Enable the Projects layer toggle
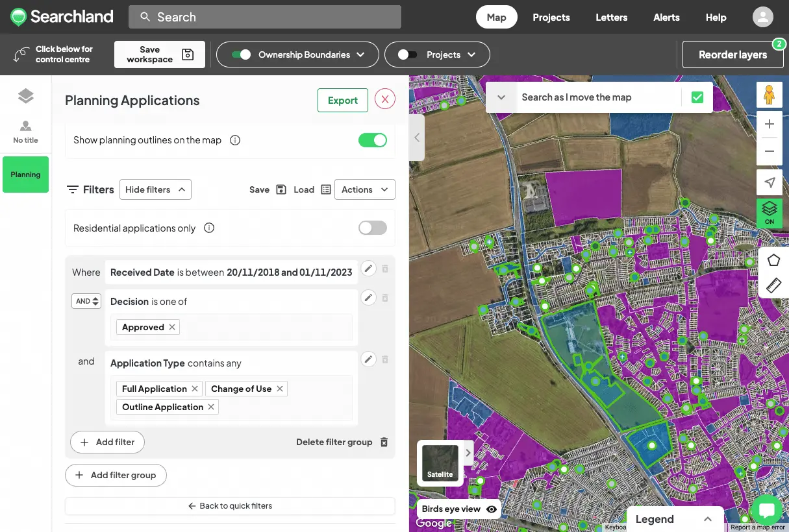Viewport: 789px width, 532px height. pyautogui.click(x=408, y=54)
